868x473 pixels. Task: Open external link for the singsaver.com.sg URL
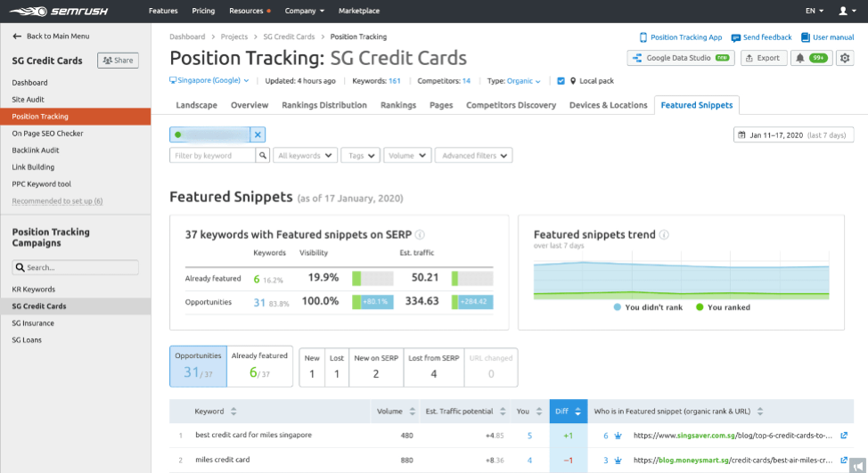pos(844,436)
